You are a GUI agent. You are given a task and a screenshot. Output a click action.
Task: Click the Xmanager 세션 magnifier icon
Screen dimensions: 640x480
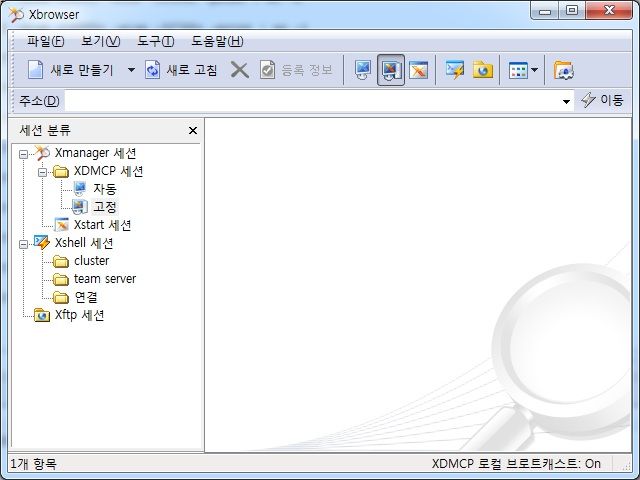tap(42, 153)
